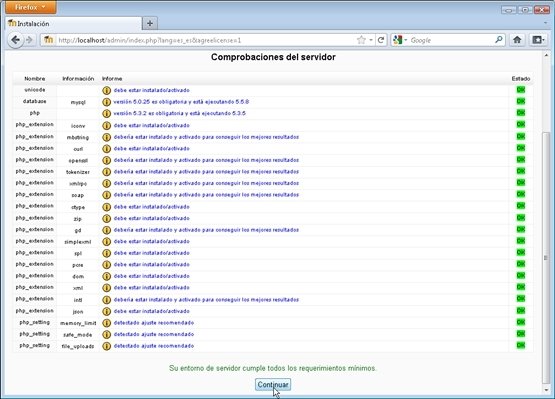Go to the home page icon

click(x=517, y=40)
